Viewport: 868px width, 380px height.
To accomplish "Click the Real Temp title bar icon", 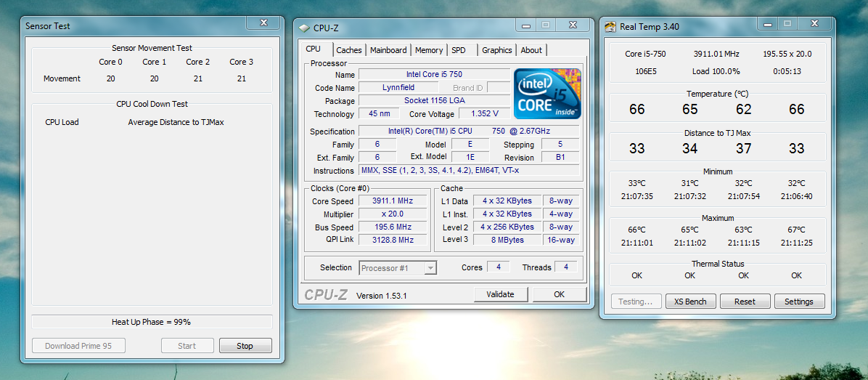I will click(x=610, y=27).
